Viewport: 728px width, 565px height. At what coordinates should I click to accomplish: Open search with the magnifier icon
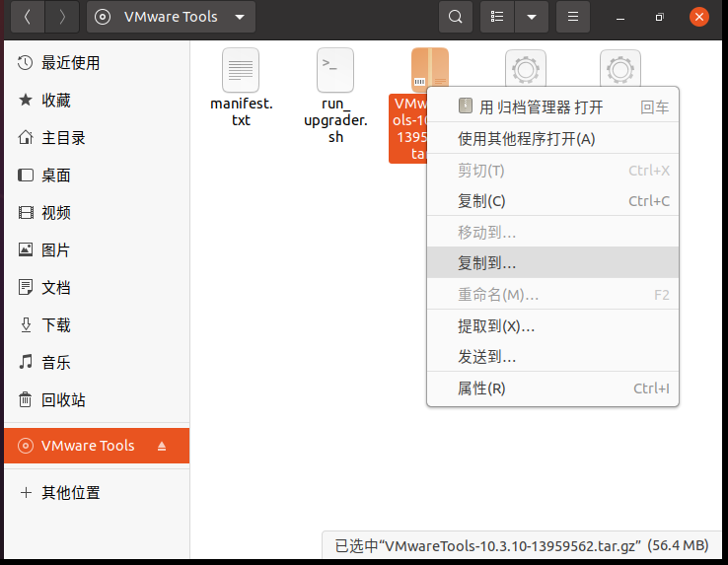[456, 17]
